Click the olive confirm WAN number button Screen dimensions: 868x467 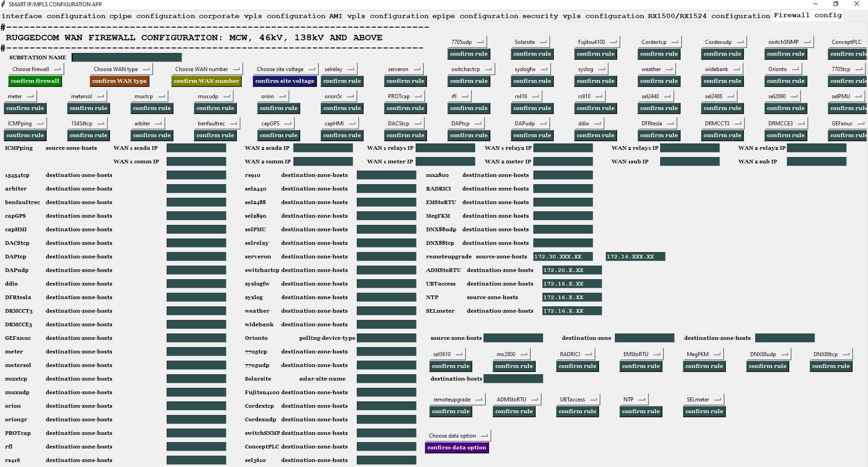tap(206, 81)
